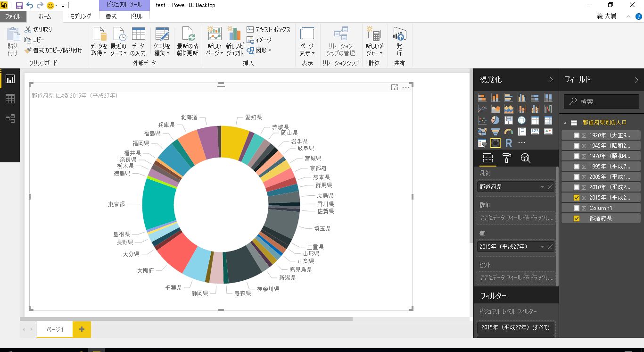Click the redo arrow icon
Image resolution: width=644 pixels, height=352 pixels.
tap(40, 6)
